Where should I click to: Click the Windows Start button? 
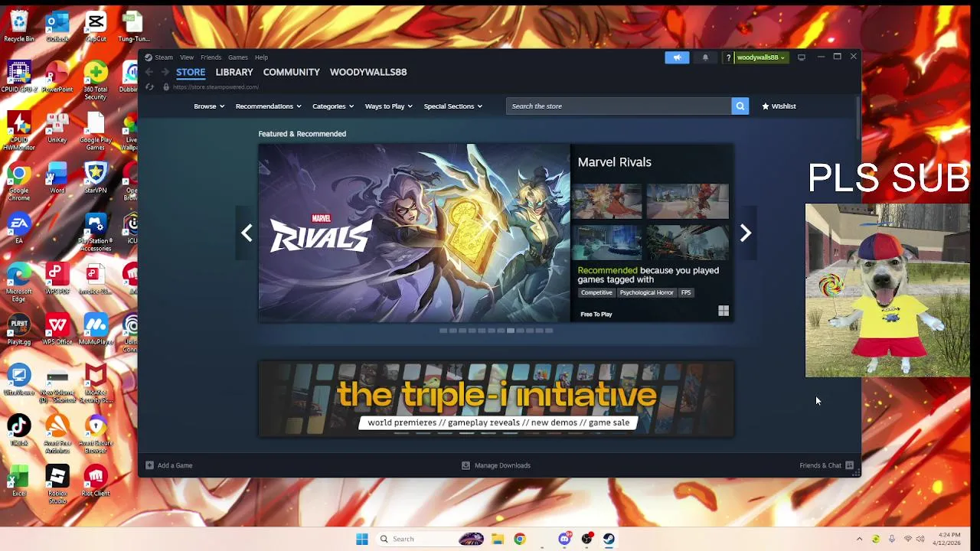point(362,539)
